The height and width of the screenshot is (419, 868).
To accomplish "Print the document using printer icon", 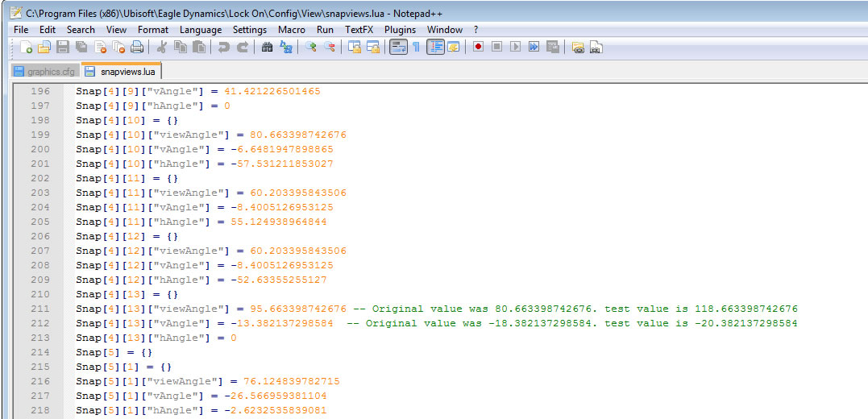I will coord(137,47).
